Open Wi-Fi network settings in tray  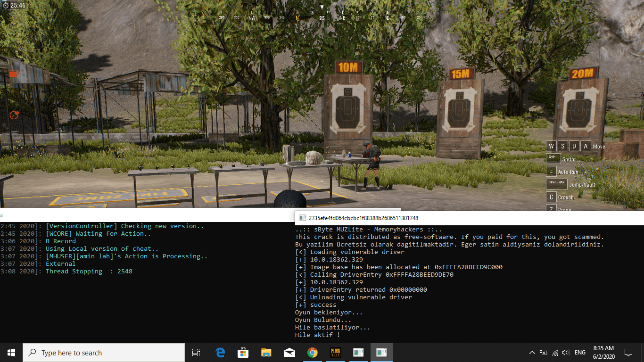[555, 353]
